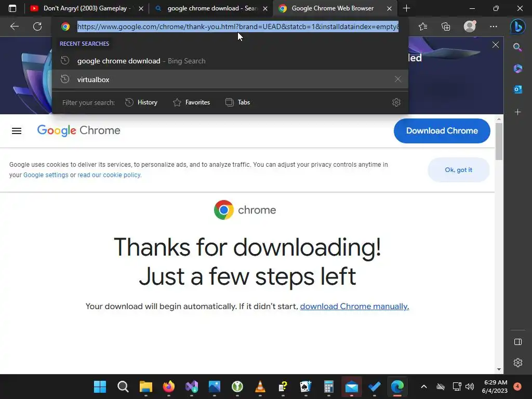
Task: Open the user profile avatar
Action: tap(470, 26)
